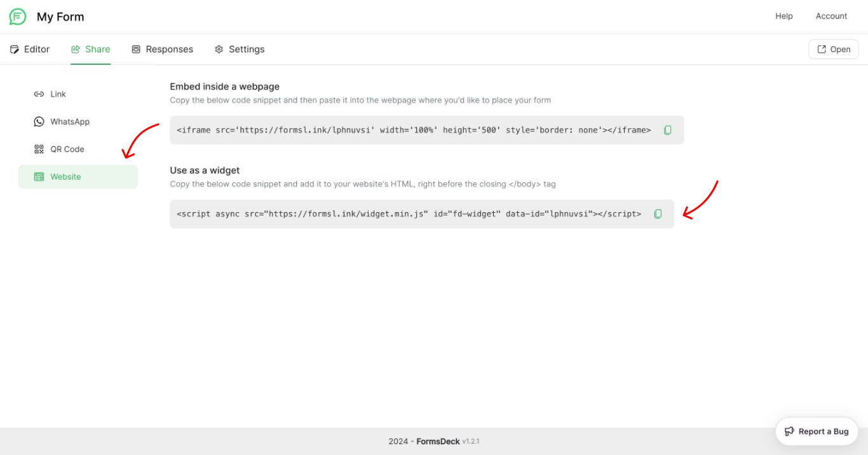This screenshot has width=868, height=455.
Task: Open the Settings tab
Action: pos(240,49)
